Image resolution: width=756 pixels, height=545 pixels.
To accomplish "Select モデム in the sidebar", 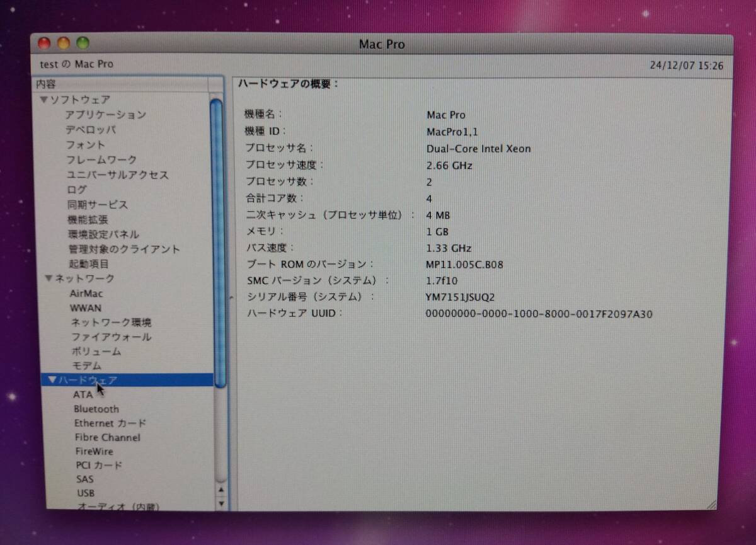I will [86, 365].
